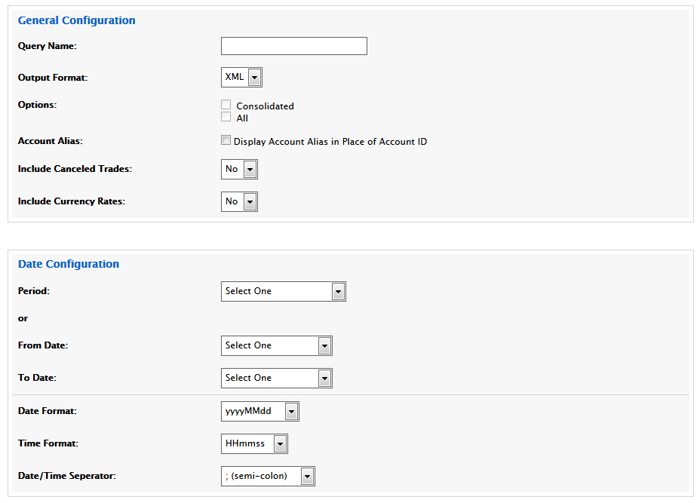Click the arrow beside XML output format

[x=254, y=77]
